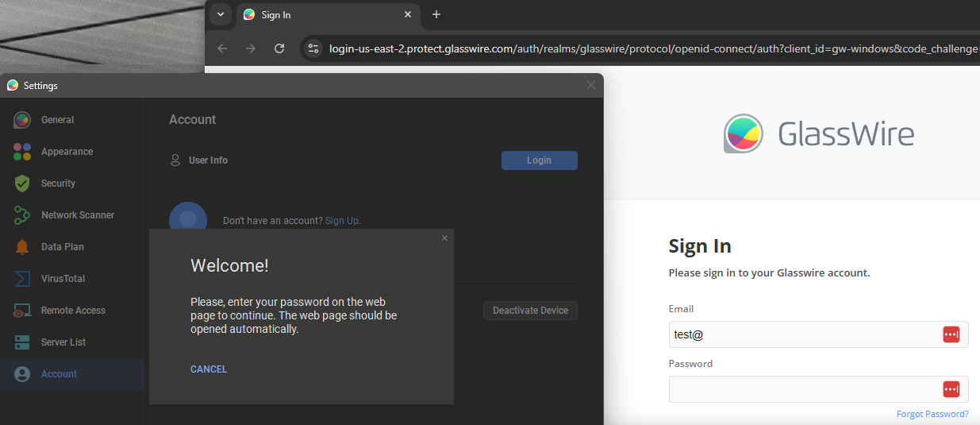Expand the browser tab search dropdown
Image resolution: width=980 pixels, height=425 pixels.
[221, 14]
